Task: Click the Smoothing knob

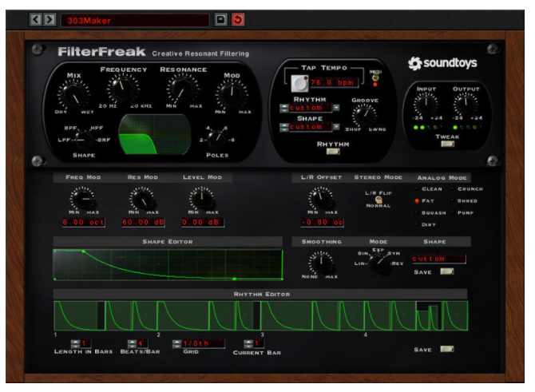Action: (321, 263)
